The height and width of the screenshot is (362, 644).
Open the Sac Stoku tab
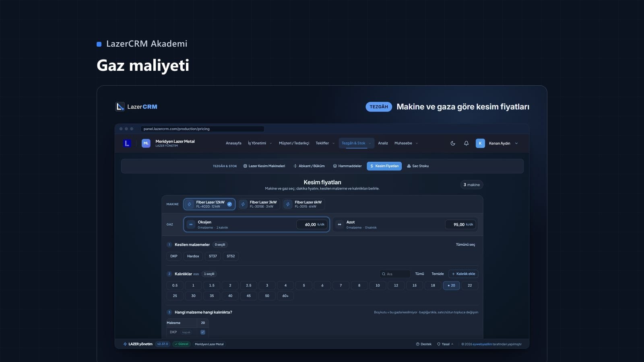click(x=418, y=166)
